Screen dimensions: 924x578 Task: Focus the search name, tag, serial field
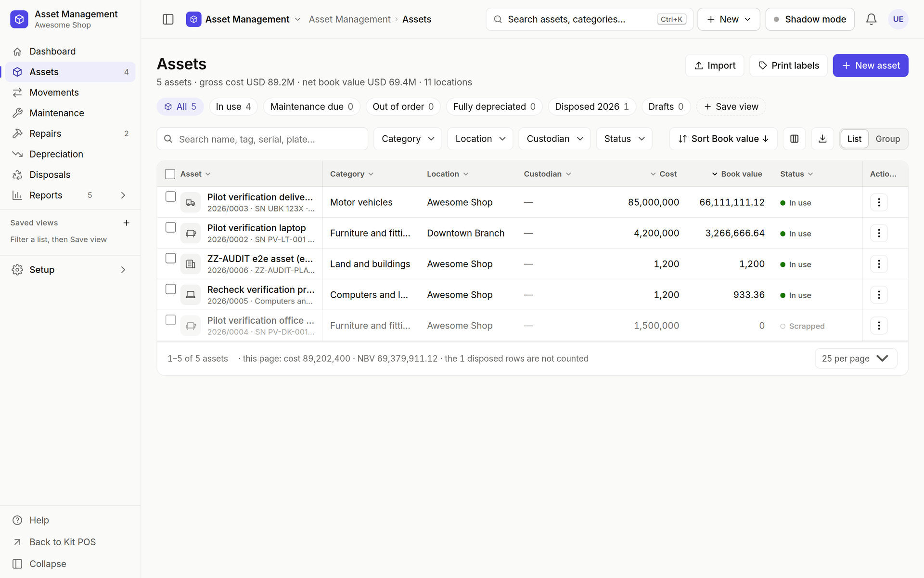pos(262,139)
